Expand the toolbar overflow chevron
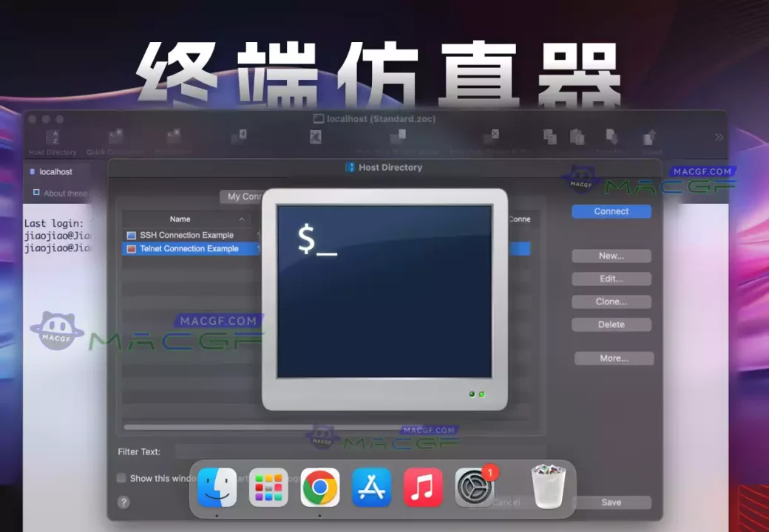This screenshot has width=769, height=532. coord(718,137)
